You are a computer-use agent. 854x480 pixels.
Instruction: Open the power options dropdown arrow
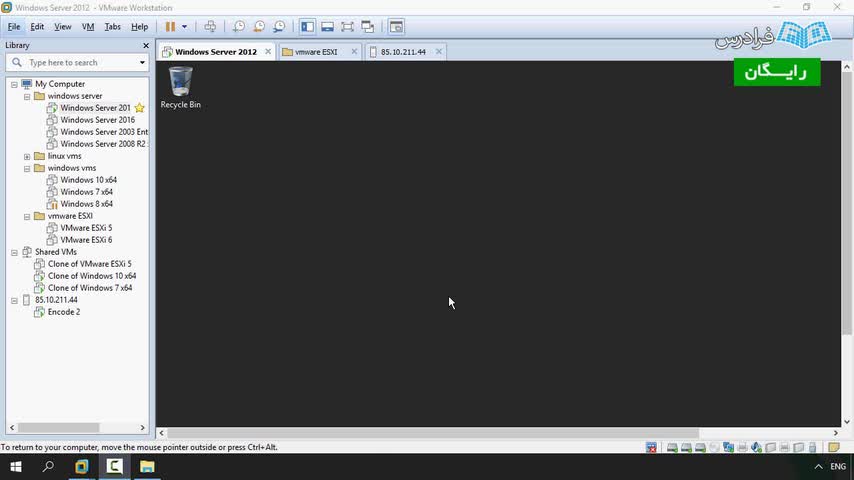(x=185, y=27)
